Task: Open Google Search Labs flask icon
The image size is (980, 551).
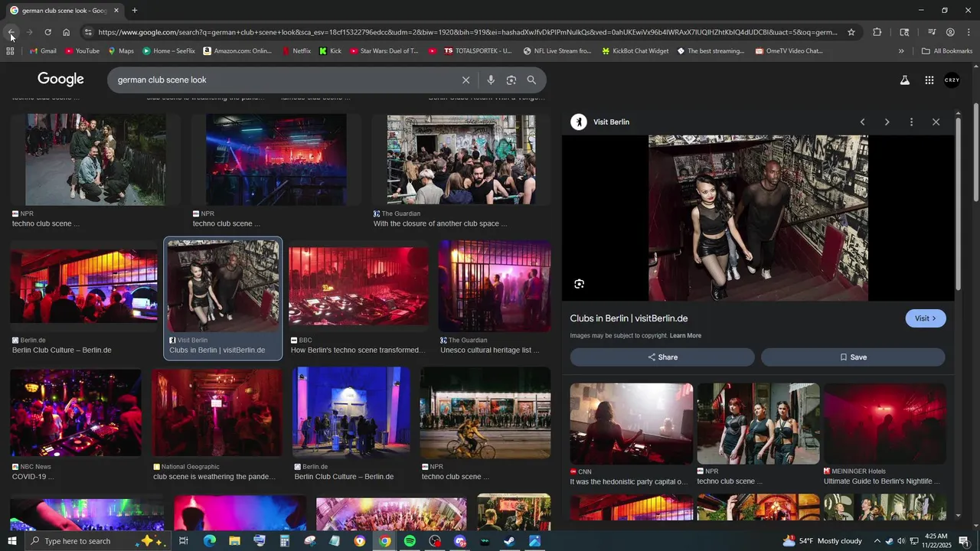Action: [904, 80]
